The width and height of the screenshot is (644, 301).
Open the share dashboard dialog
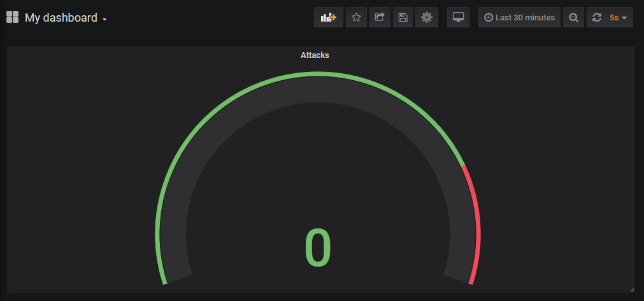click(x=380, y=18)
